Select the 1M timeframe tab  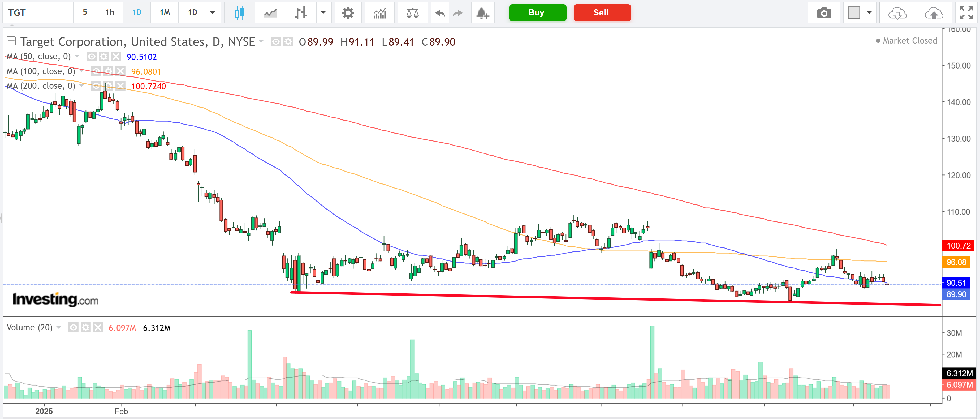point(164,12)
